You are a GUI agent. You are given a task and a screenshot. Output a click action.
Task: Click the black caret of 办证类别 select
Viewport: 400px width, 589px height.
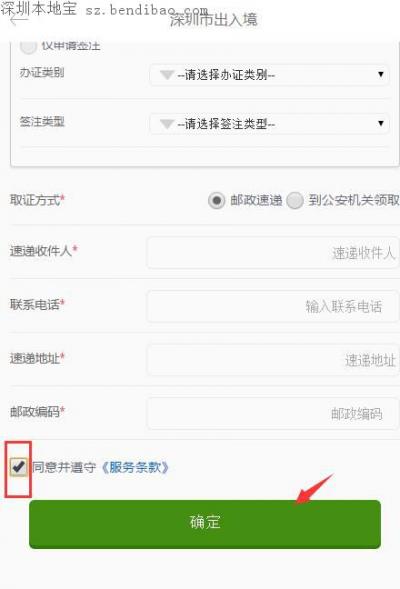coord(380,74)
